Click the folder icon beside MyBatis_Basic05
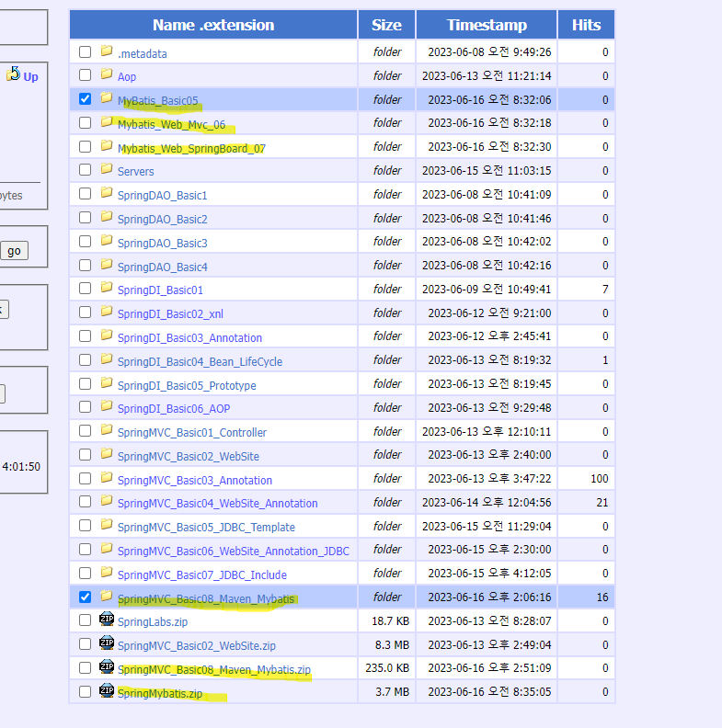Image resolution: width=722 pixels, height=728 pixels. pos(107,97)
